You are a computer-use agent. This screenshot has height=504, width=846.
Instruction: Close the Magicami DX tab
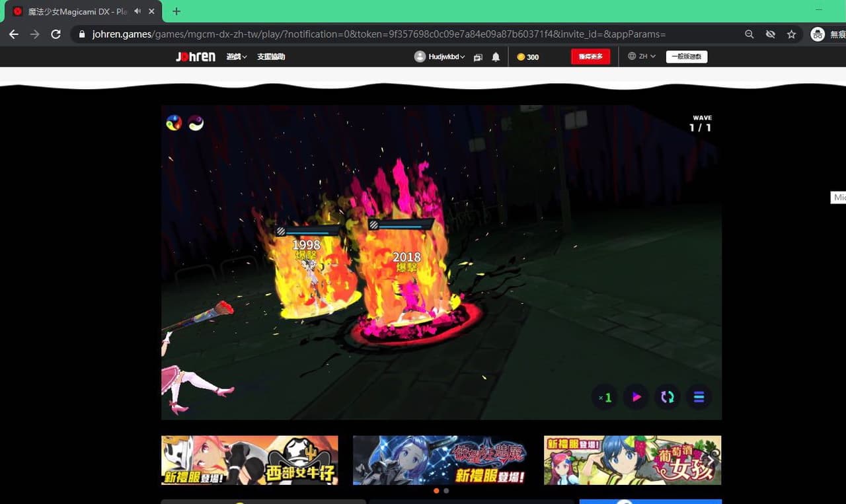pyautogui.click(x=152, y=11)
